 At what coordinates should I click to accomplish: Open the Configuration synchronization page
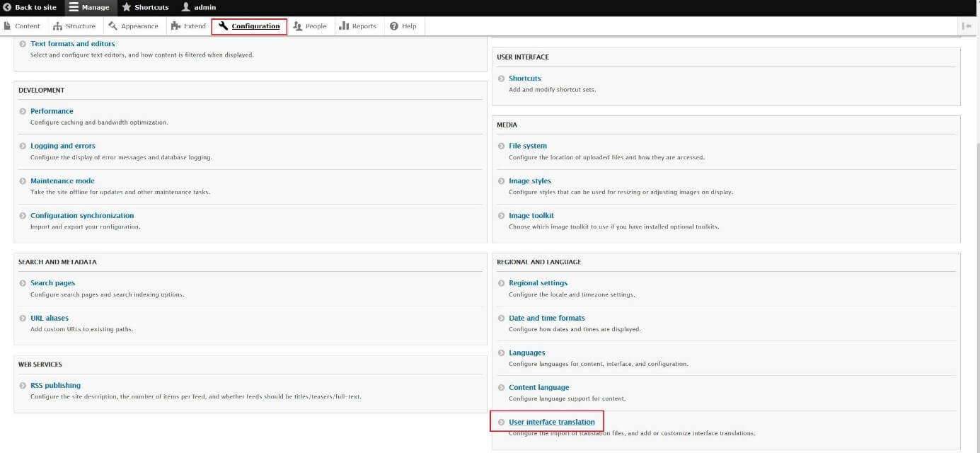[x=82, y=216]
